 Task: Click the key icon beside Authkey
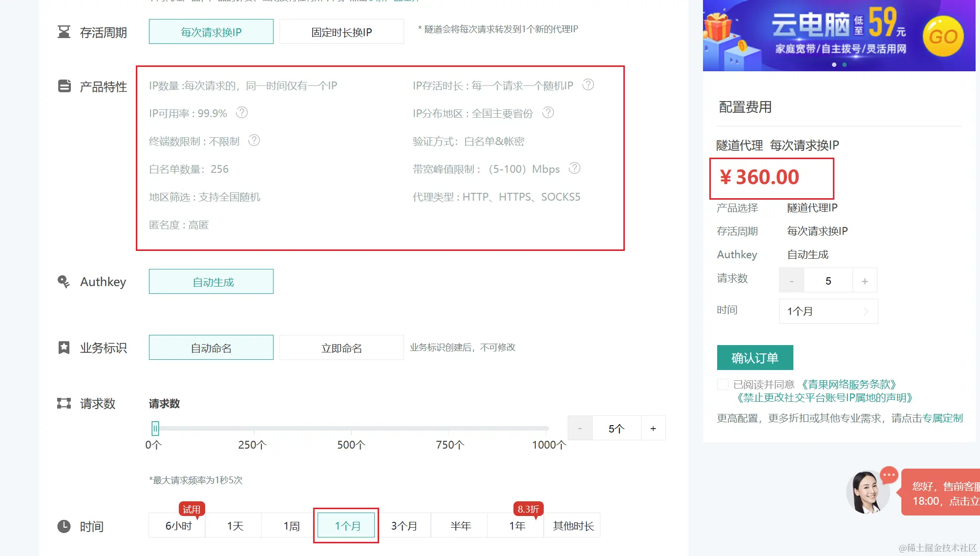pos(64,282)
